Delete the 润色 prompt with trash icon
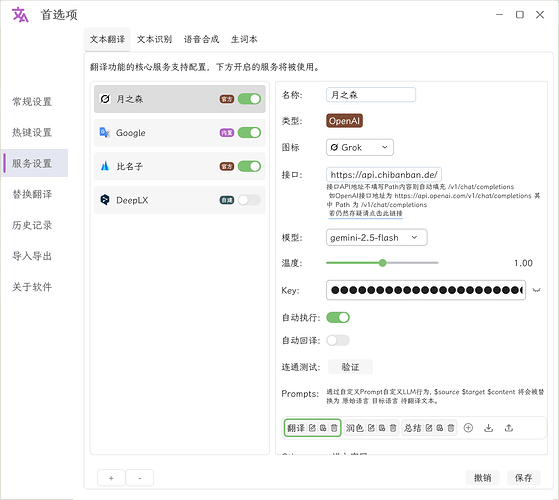Viewport: 559px width, 500px height. coord(393,428)
